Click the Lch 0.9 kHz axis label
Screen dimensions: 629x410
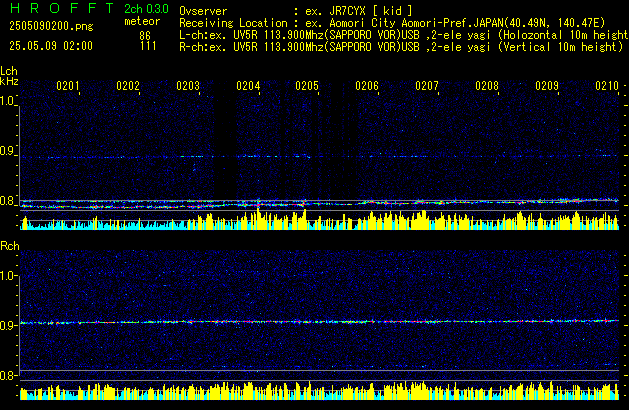(x=7, y=151)
